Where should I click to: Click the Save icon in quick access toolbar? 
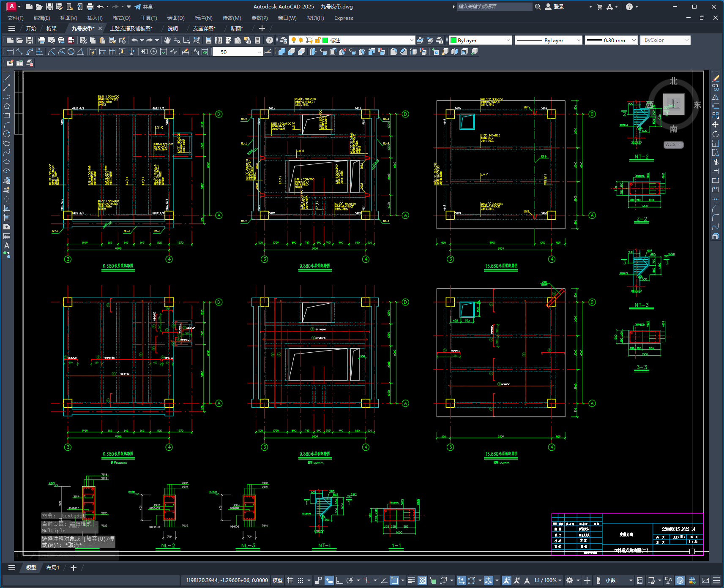click(x=49, y=7)
